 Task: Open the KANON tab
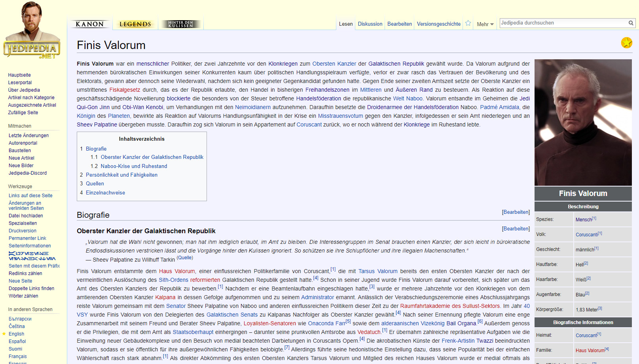(90, 24)
